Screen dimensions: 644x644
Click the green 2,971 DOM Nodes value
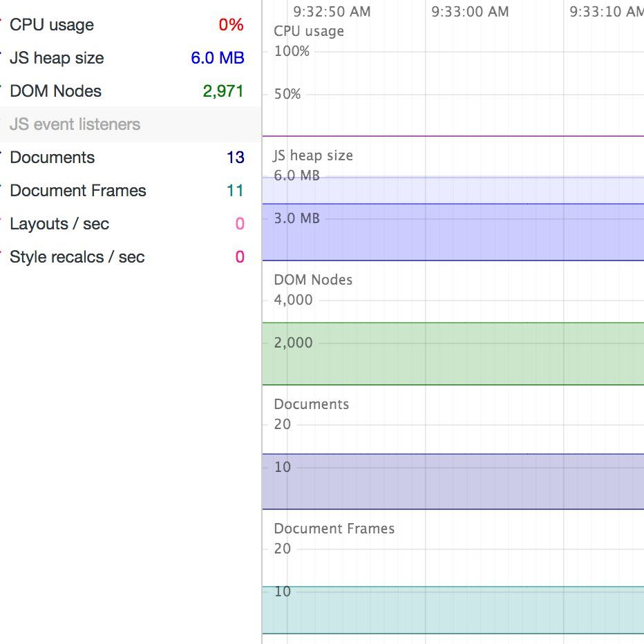pyautogui.click(x=223, y=91)
